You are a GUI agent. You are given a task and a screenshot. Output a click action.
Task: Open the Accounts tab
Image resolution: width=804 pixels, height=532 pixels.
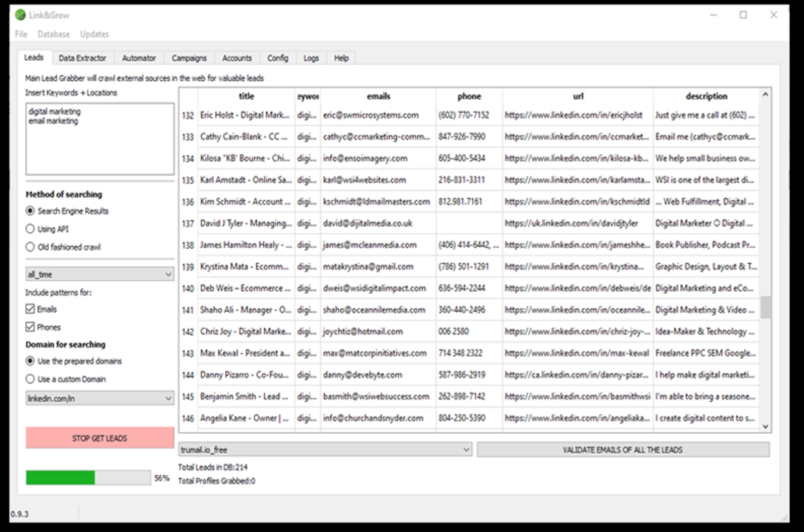237,58
